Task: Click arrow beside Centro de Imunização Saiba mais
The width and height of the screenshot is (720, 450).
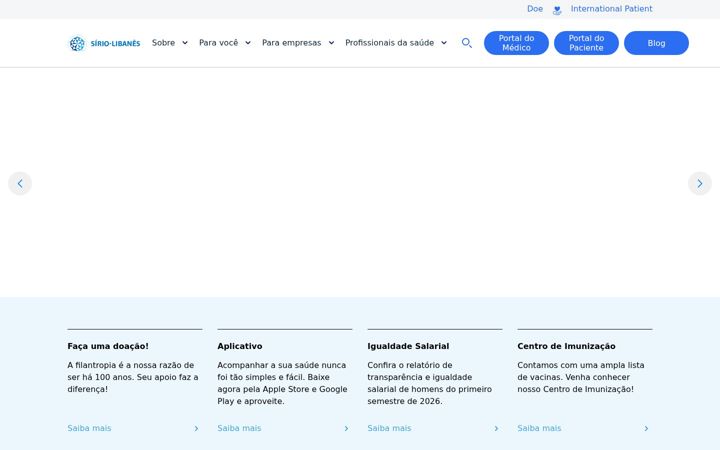Action: (x=646, y=428)
